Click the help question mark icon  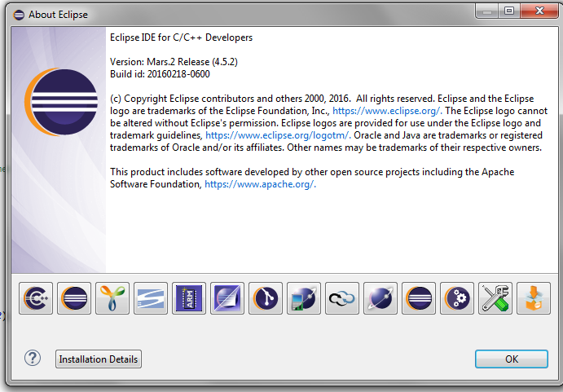[x=33, y=359]
